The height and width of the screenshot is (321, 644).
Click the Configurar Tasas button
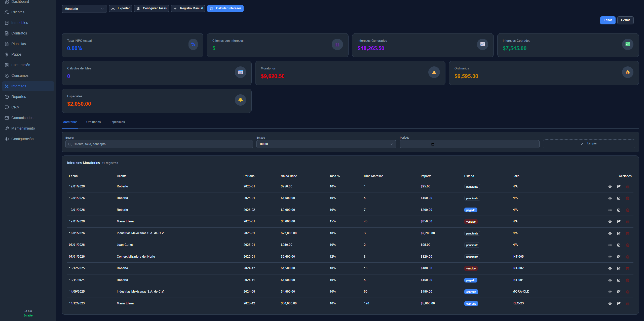151,9
